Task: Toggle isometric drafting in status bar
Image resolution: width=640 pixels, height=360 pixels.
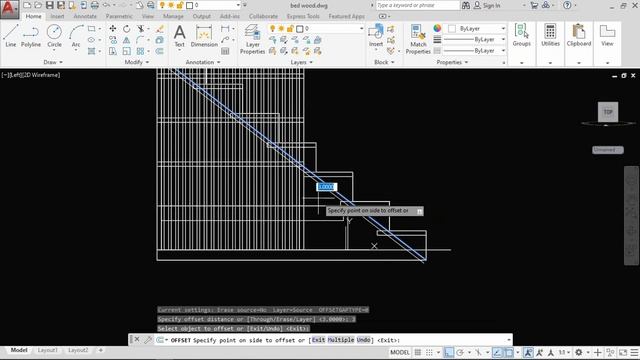Action: [478, 352]
